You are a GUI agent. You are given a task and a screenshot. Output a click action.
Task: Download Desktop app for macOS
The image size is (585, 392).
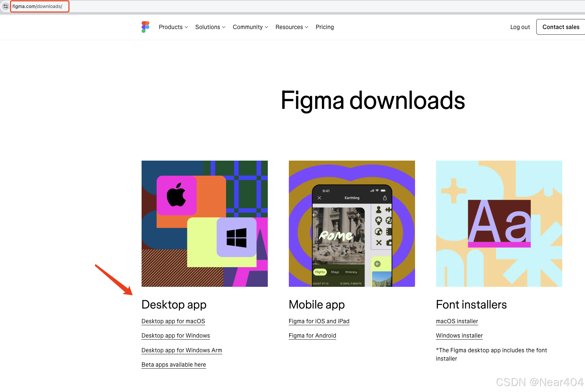coord(173,321)
